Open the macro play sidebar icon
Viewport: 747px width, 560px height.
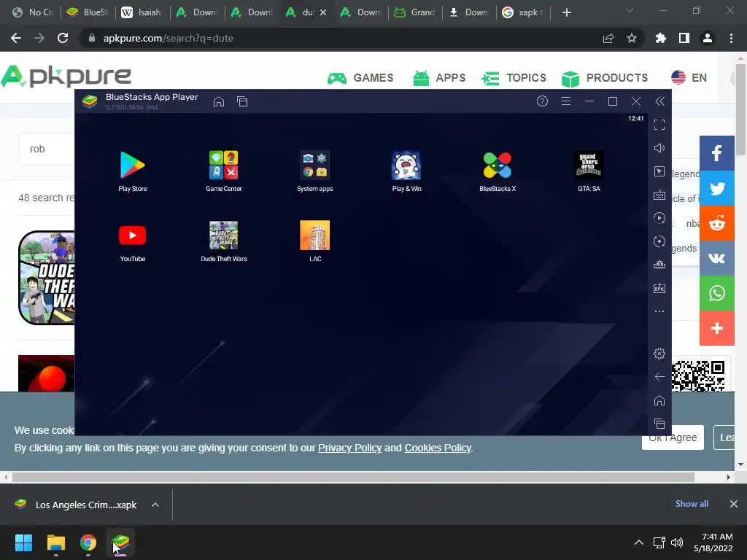coord(659,218)
